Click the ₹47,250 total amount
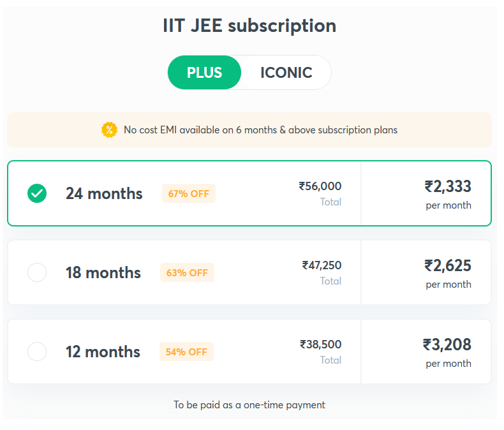 (x=322, y=265)
